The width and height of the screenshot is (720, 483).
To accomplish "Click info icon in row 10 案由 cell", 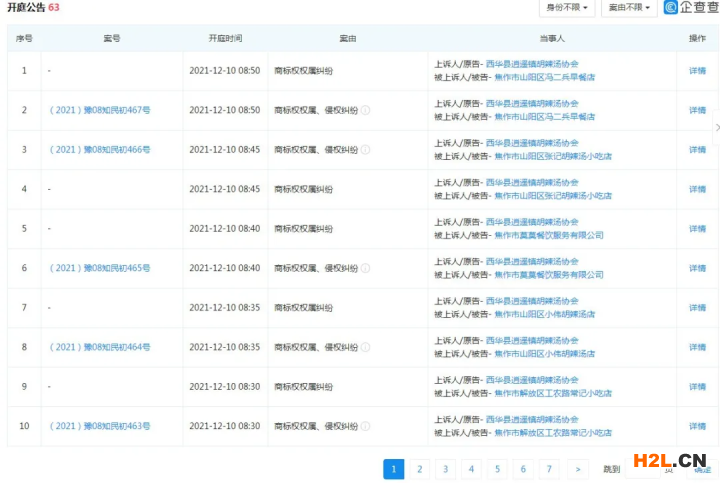I will tap(366, 426).
